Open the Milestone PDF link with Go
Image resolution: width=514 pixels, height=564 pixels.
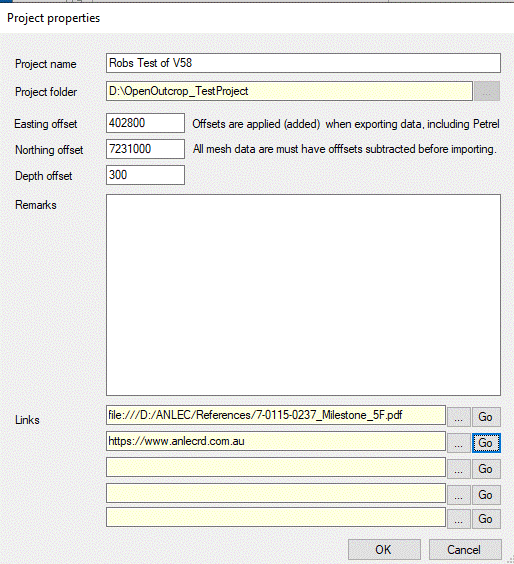click(x=486, y=417)
